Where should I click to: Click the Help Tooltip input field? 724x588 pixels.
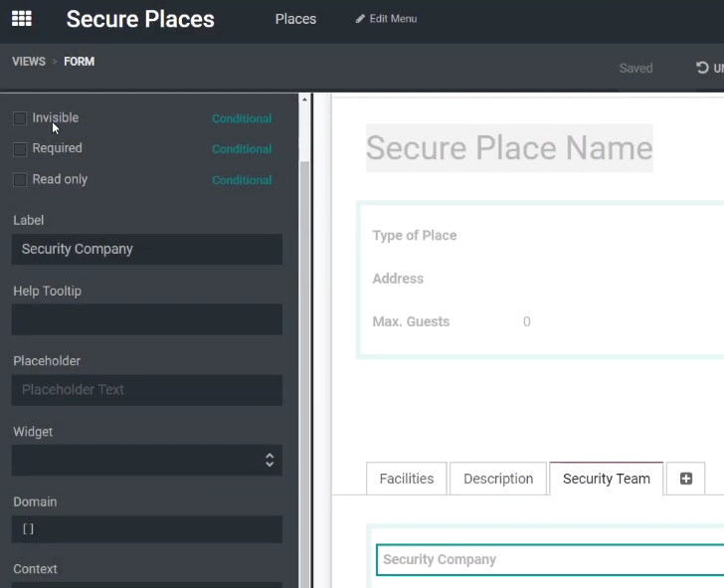147,319
